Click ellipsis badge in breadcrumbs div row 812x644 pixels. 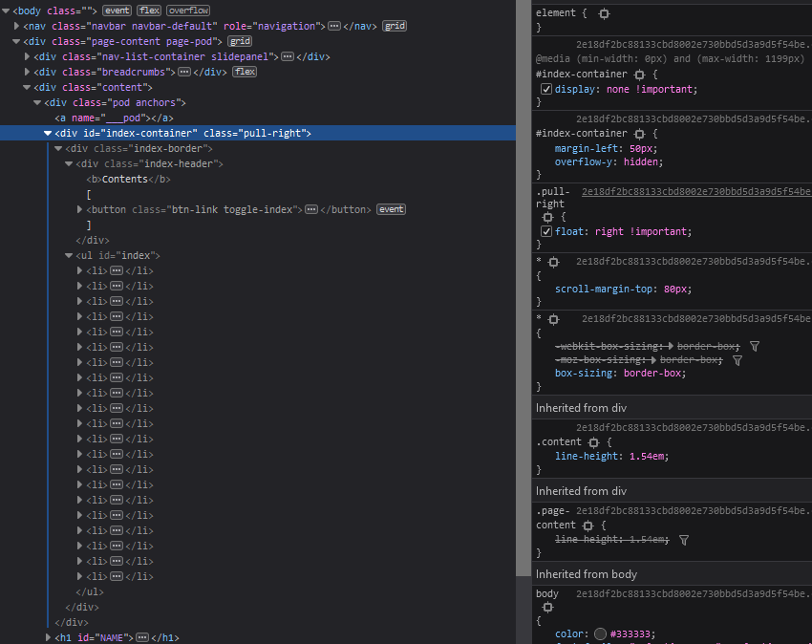[x=184, y=72]
